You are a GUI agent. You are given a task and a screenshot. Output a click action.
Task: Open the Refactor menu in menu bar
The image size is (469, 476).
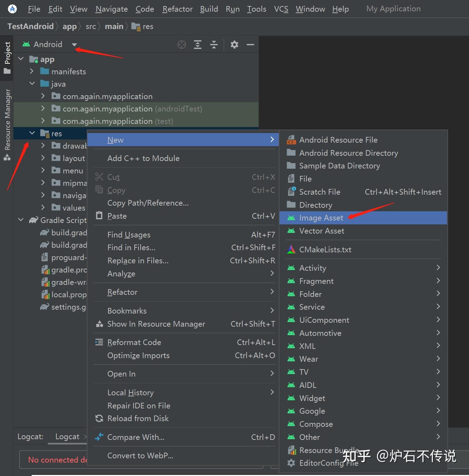[x=177, y=9]
